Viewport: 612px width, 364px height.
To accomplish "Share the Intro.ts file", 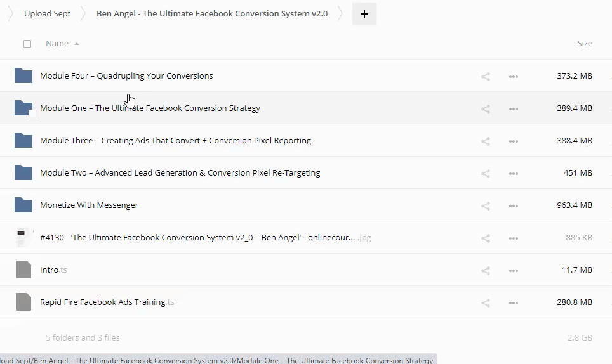I will coord(486,271).
